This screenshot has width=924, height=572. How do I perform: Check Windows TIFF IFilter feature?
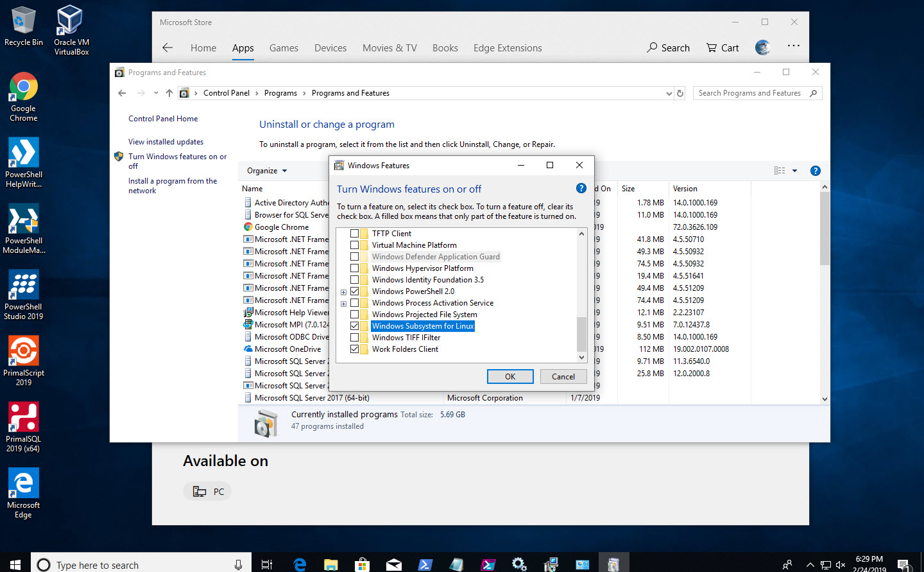tap(354, 338)
